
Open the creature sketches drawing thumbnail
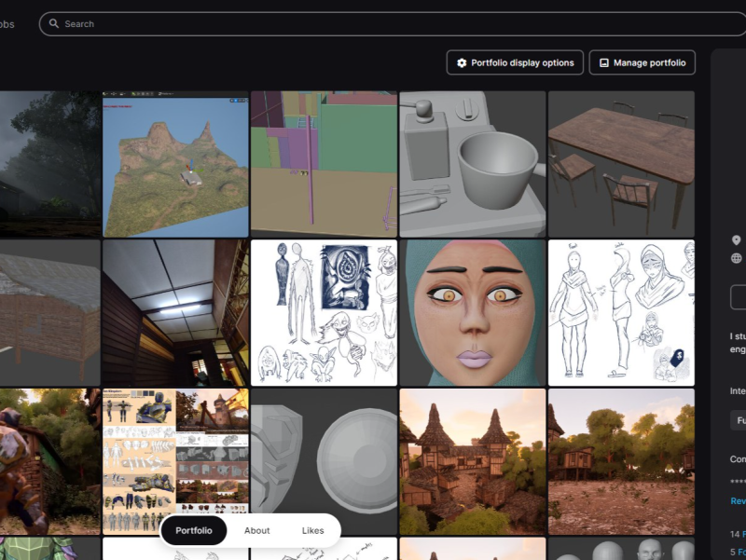pyautogui.click(x=324, y=312)
